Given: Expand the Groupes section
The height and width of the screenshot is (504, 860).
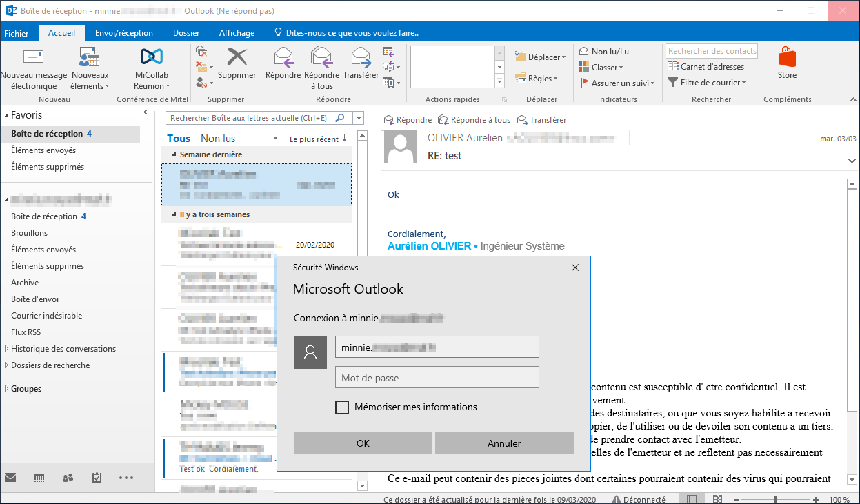Looking at the screenshot, I should 6,389.
